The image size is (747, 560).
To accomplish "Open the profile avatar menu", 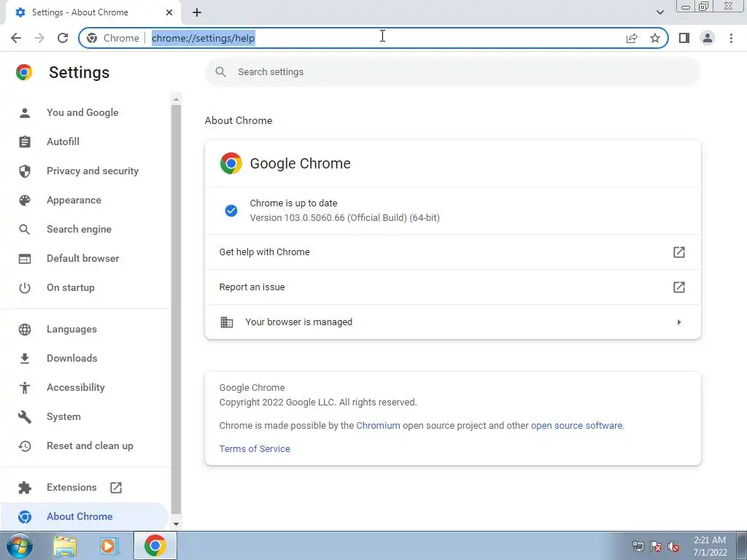I will pos(708,38).
